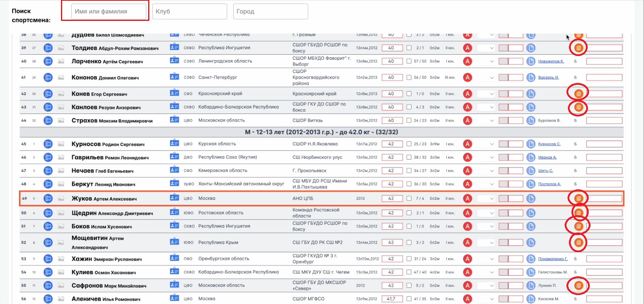Open the Курносов С. link
The width and height of the screenshot is (644, 304).
tap(549, 144)
